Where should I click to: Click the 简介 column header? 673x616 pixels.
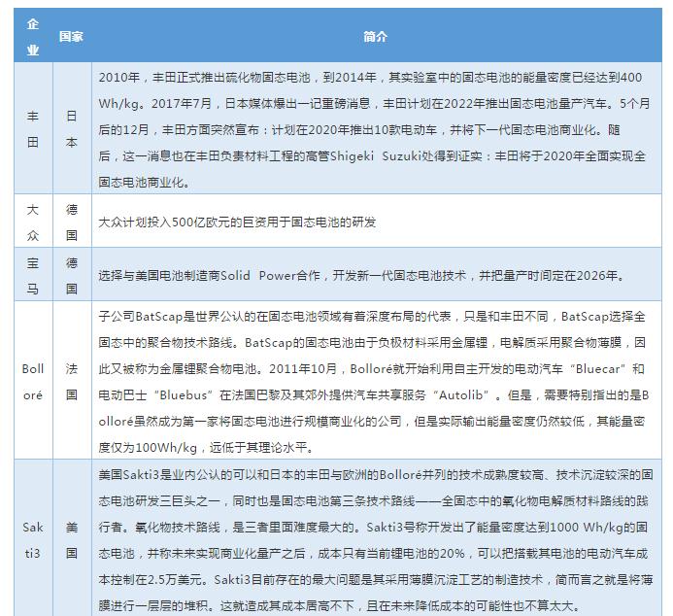pyautogui.click(x=376, y=36)
